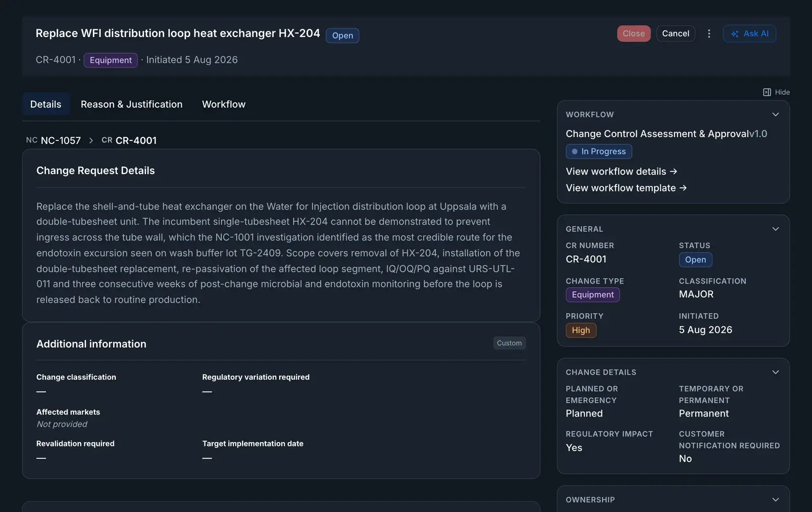Open the three-dot more options menu
Image resolution: width=812 pixels, height=512 pixels.
coord(709,33)
